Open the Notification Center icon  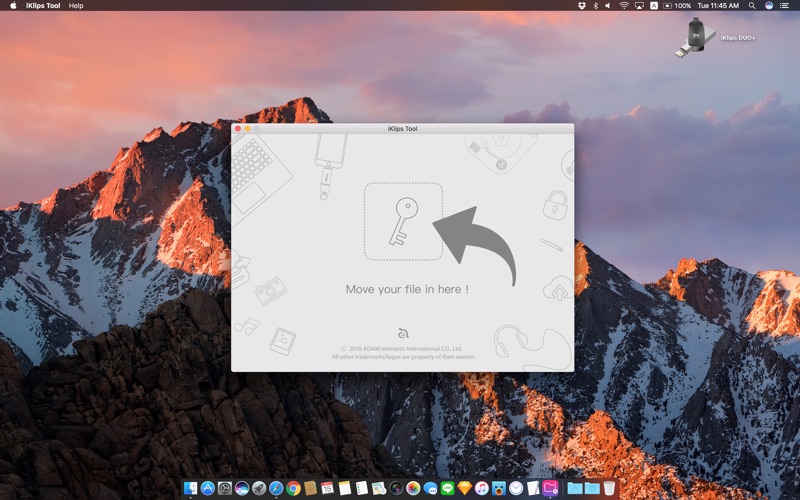[x=785, y=6]
